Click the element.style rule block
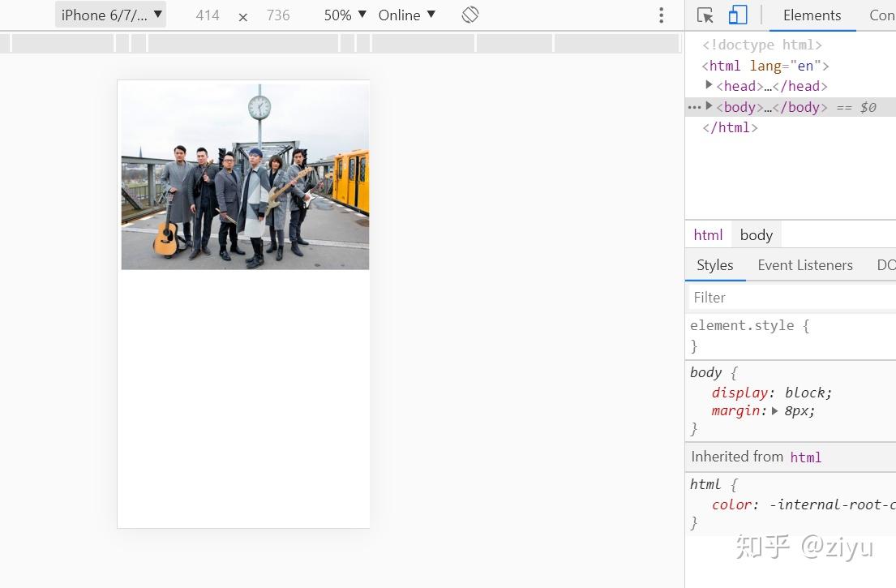 (x=791, y=336)
